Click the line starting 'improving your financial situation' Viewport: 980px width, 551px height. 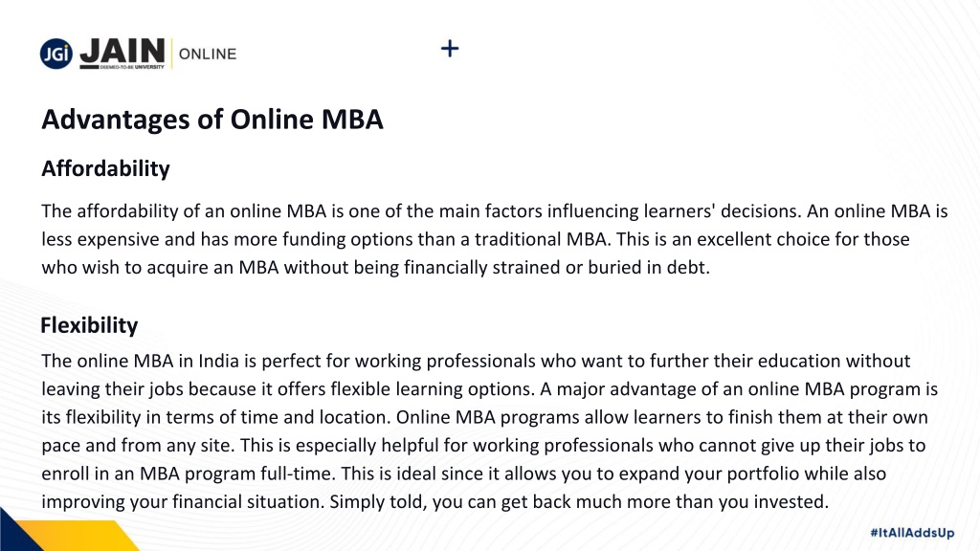pyautogui.click(x=435, y=501)
